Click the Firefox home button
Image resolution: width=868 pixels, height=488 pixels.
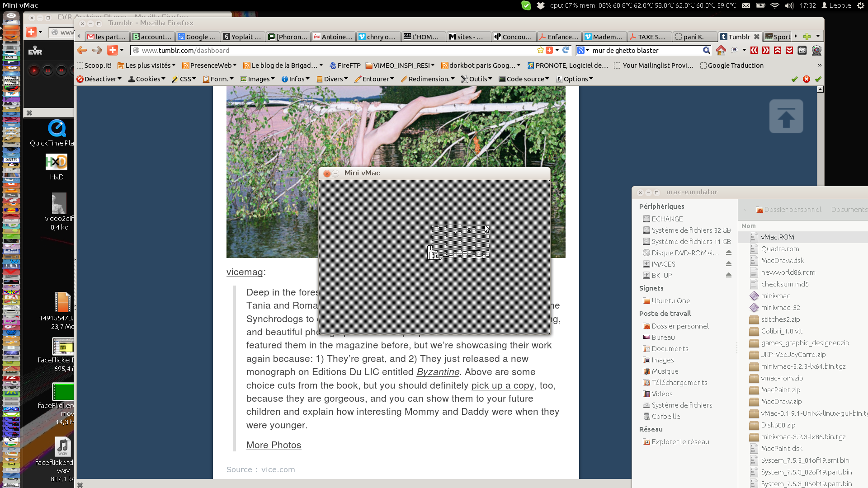[x=721, y=50]
